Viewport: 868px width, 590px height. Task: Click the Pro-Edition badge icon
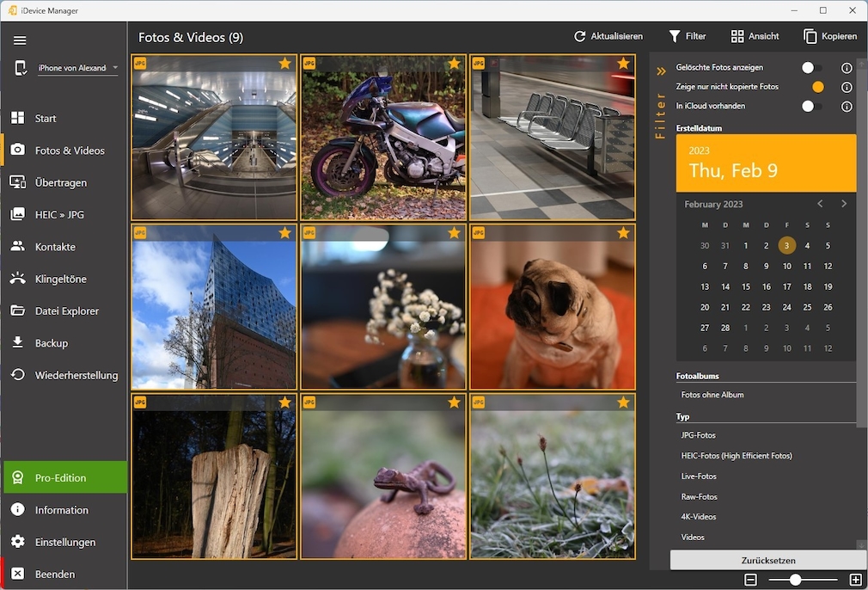[18, 477]
